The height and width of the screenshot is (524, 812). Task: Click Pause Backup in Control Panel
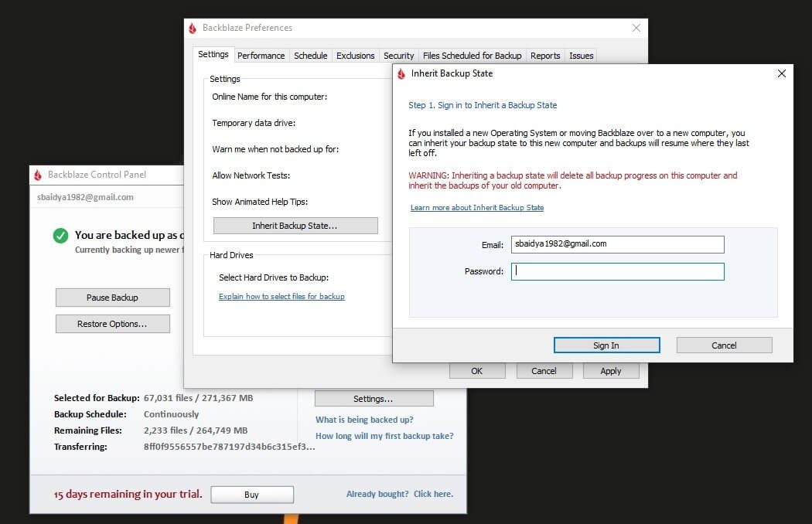(112, 298)
